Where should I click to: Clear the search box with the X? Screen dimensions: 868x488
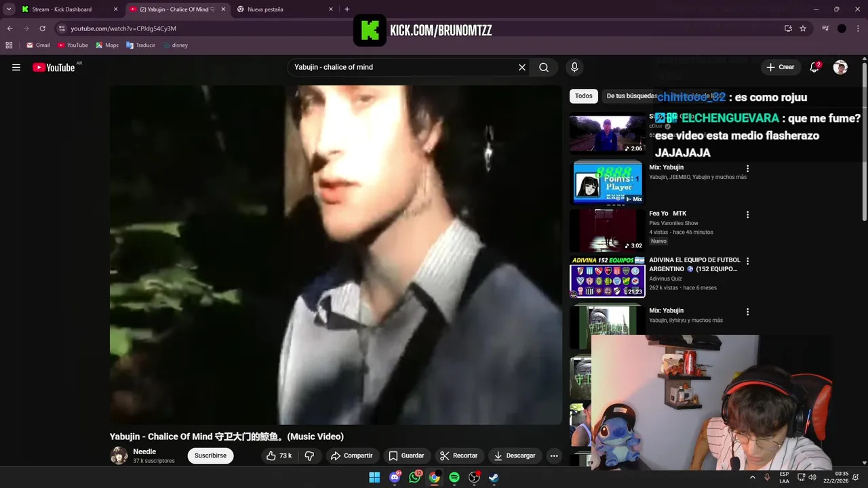tap(522, 67)
